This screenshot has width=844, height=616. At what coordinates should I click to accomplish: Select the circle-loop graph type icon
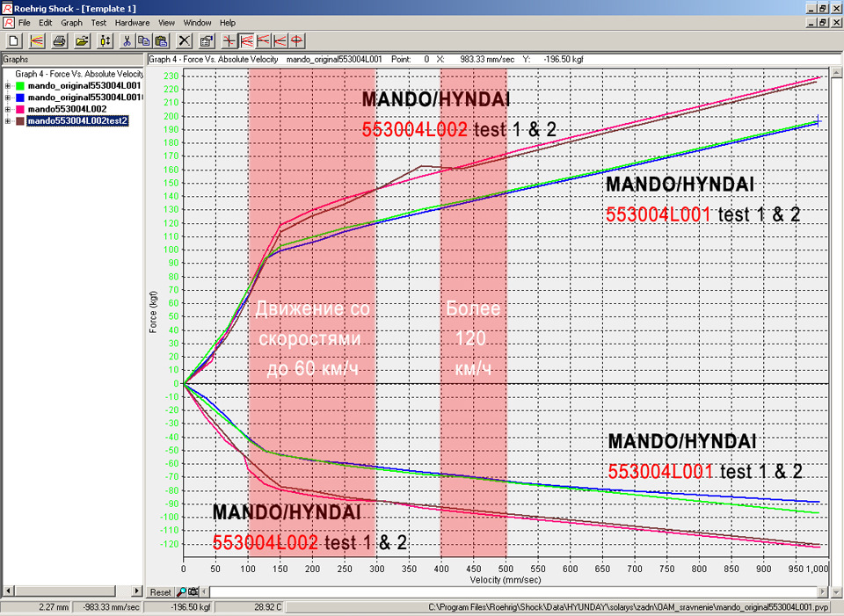coord(297,41)
